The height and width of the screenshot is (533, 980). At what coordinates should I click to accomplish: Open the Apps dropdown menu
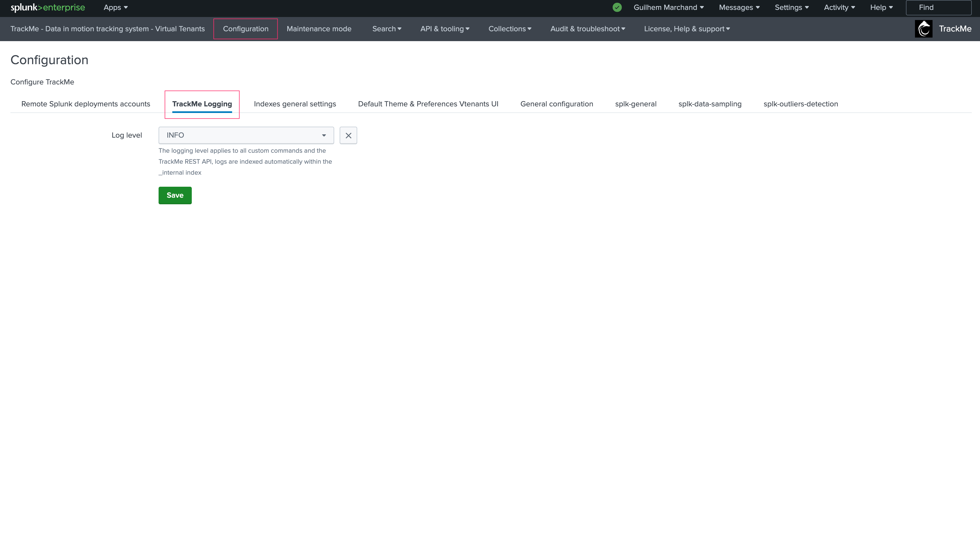[x=116, y=7]
